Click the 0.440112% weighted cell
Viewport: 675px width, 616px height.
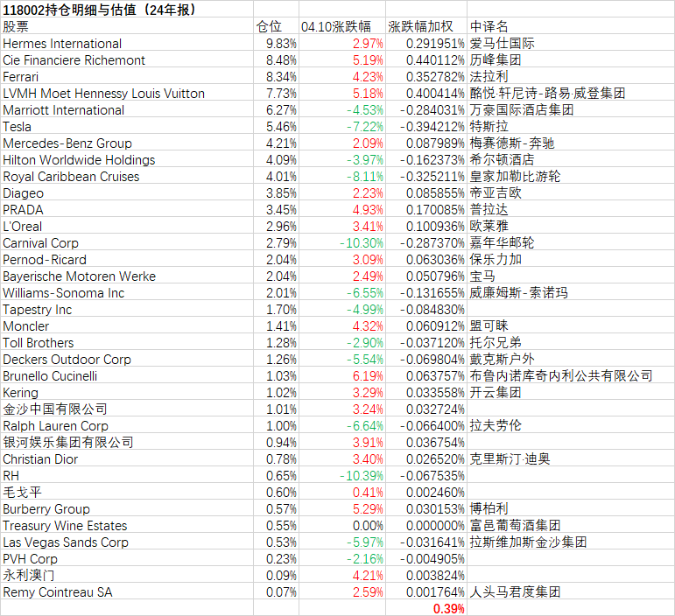tap(425, 59)
